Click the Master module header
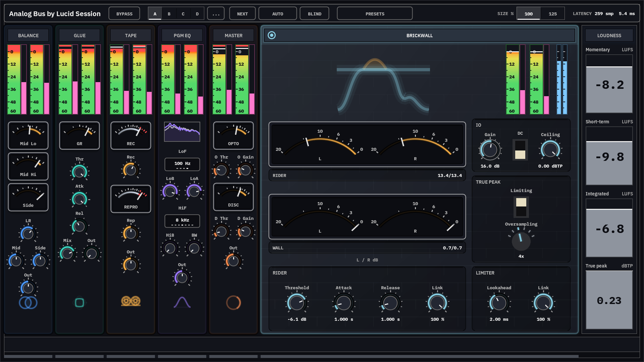Viewport: 644px width, 362px height. click(233, 35)
